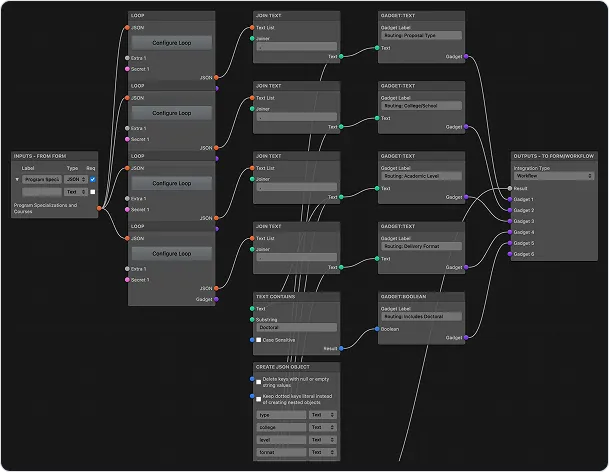
Task: Open type dropdown for the 'college' key
Action: [323, 427]
